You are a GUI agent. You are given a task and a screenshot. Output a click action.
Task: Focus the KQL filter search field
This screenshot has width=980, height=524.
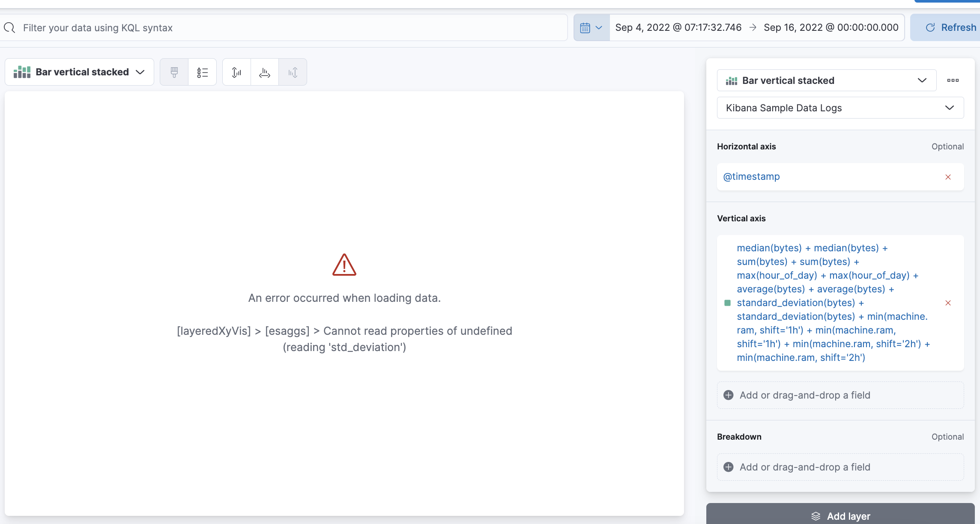click(x=284, y=28)
